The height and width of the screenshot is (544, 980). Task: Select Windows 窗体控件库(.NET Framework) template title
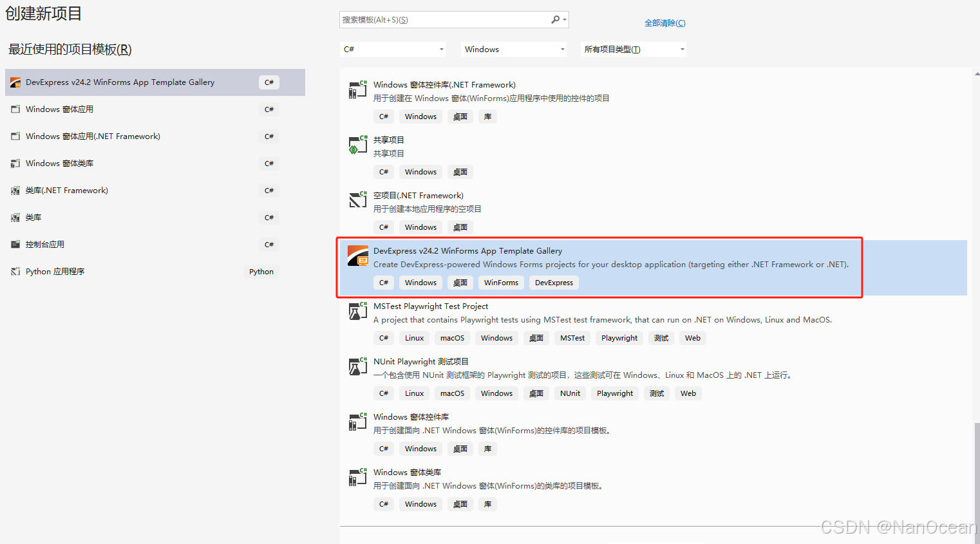click(444, 85)
